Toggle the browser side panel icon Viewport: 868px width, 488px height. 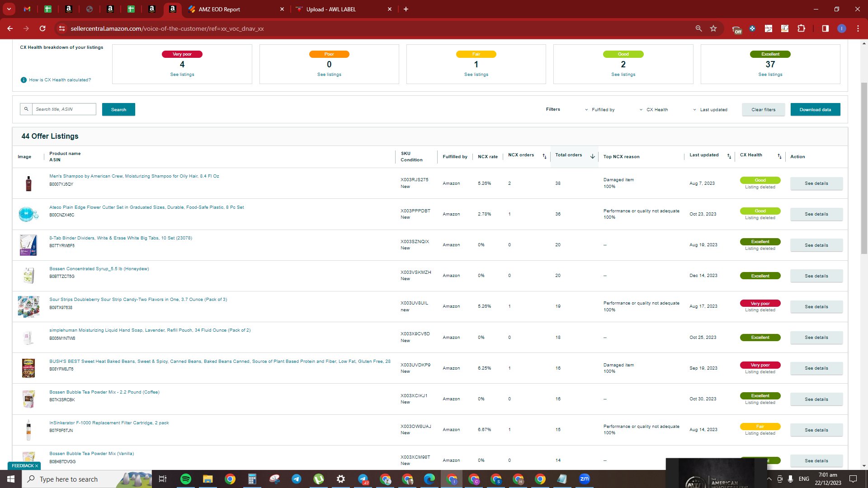(826, 28)
